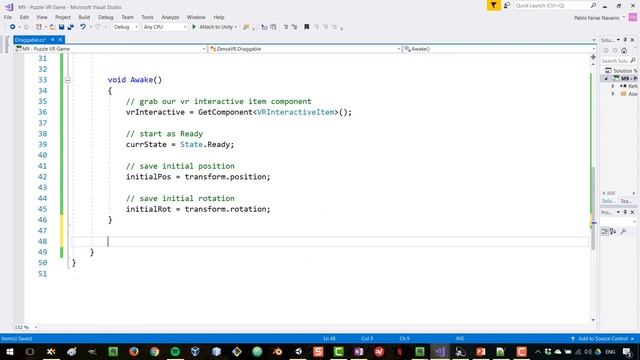Open the M9 - Puzzle VR Game project dropdown

click(111, 49)
